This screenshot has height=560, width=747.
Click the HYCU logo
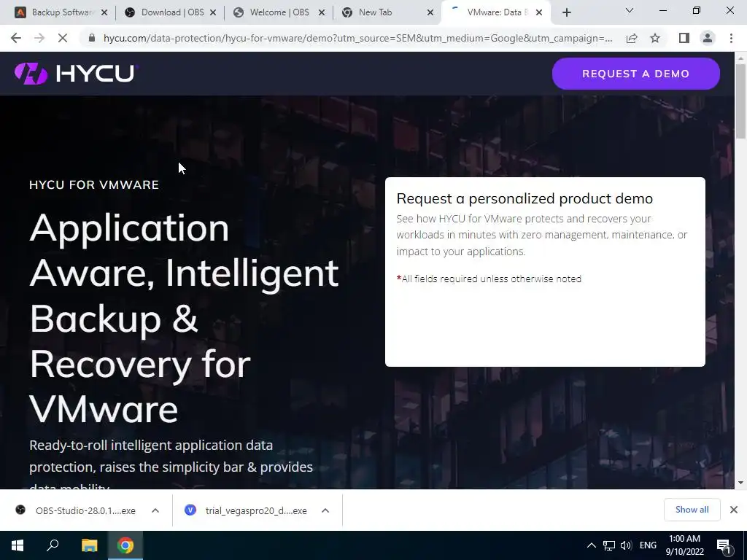click(x=76, y=74)
